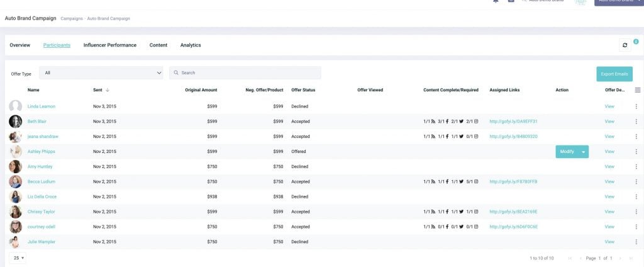The image size is (644, 267).
Task: Open Beth Blair's assigned gofyi link
Action: (513, 122)
